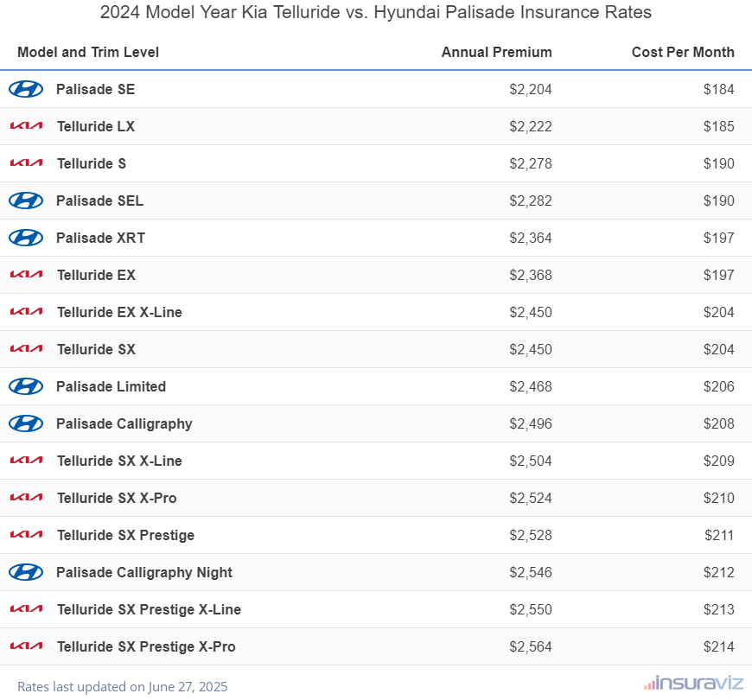Select the 'Palisade XRT' trim name
This screenshot has width=752, height=700.
pyautogui.click(x=101, y=238)
